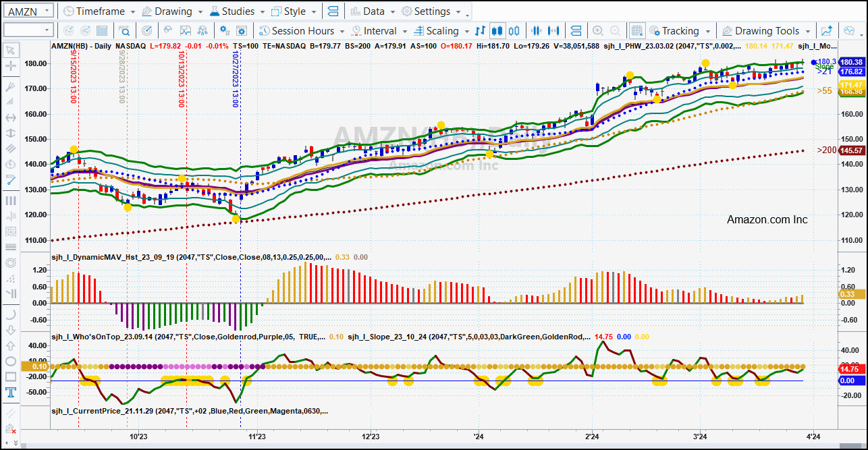Image resolution: width=868 pixels, height=450 pixels.
Task: Click the window gear settings icon
Action: click(243, 30)
